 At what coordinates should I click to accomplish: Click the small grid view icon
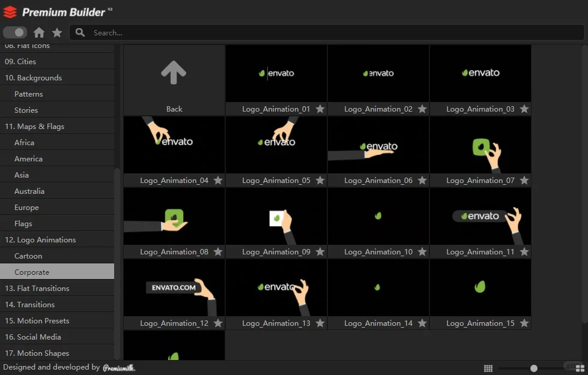[488, 368]
